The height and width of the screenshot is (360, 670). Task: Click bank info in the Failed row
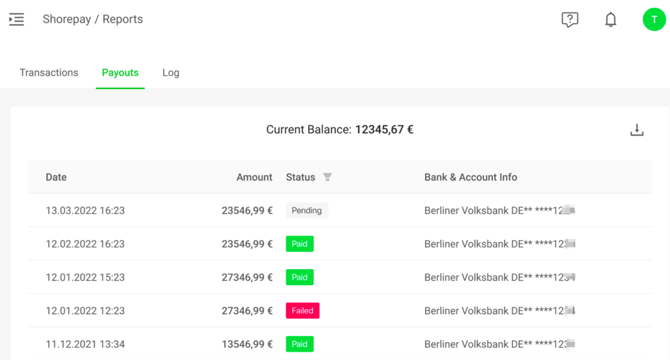pos(500,310)
